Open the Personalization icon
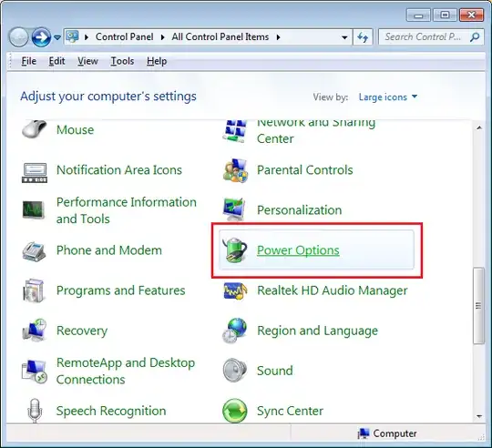This screenshot has height=448, width=492. pos(234,209)
